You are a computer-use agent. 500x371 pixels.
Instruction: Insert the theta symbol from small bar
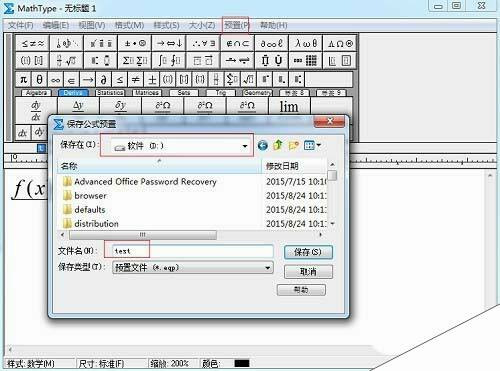[39, 79]
